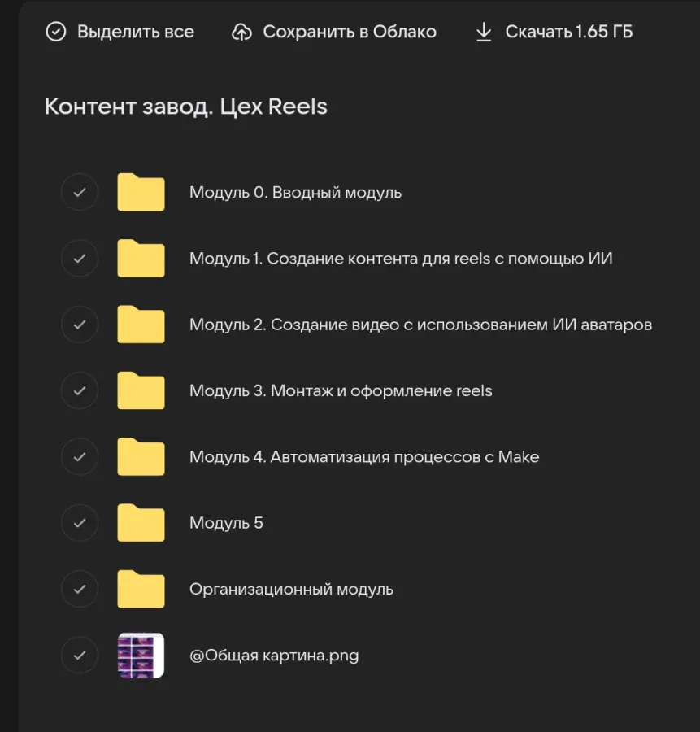Select the checkbox beside Модуль 3
700x732 pixels.
80,390
